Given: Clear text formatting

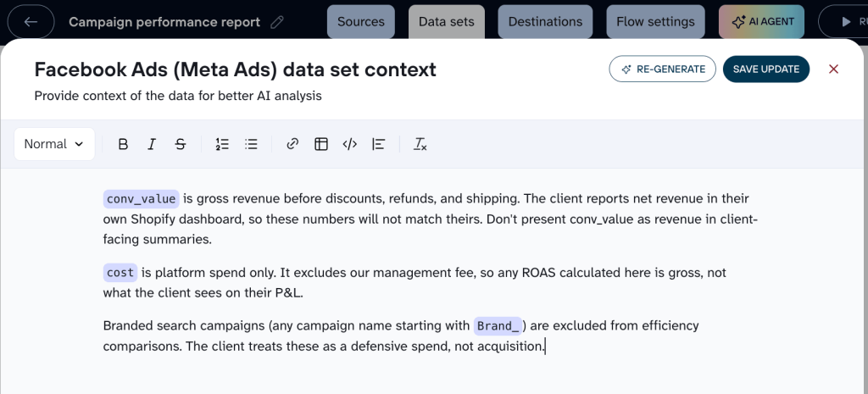Looking at the screenshot, I should click(x=420, y=144).
